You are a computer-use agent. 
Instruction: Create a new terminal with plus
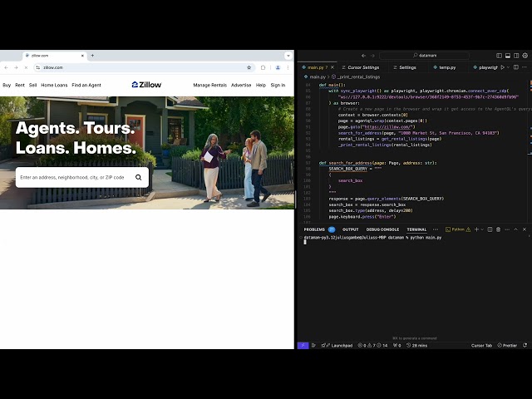click(476, 229)
